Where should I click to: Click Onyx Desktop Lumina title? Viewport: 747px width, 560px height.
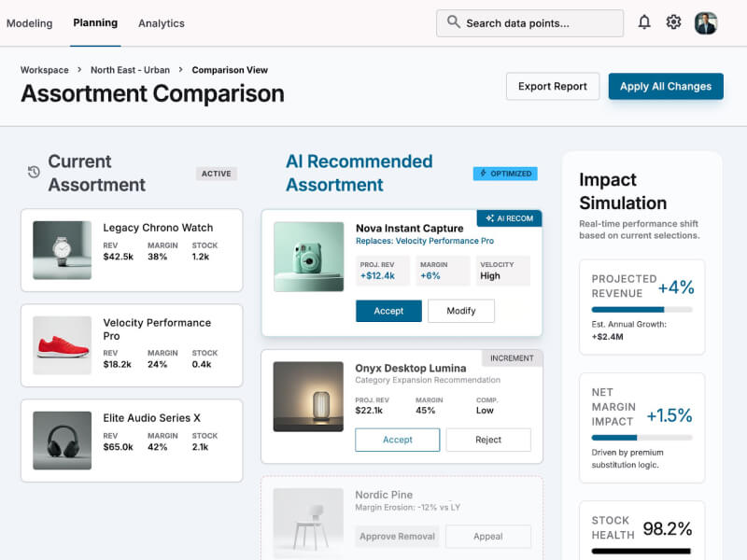(411, 368)
